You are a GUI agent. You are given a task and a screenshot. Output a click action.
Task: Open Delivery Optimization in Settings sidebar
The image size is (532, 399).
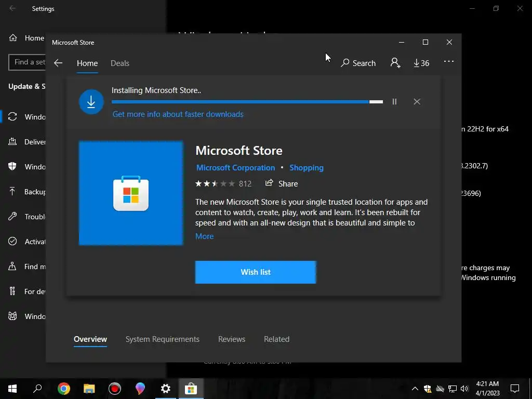[x=26, y=142]
